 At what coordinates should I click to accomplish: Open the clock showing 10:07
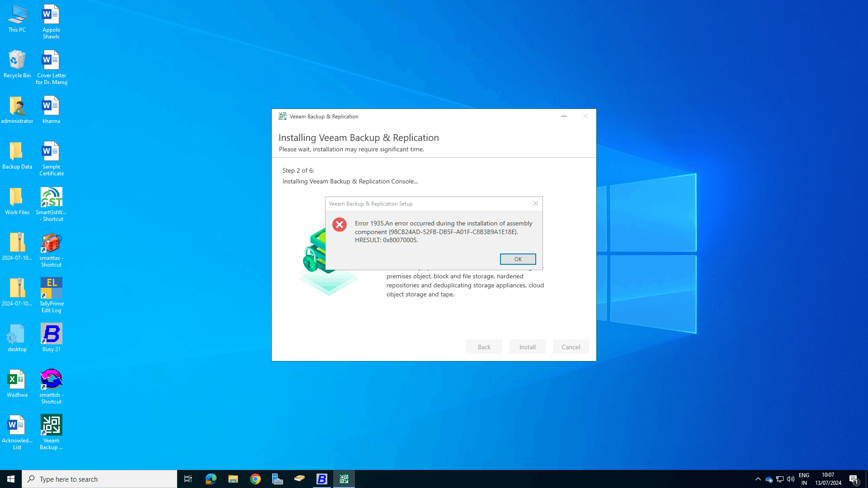pos(828,479)
